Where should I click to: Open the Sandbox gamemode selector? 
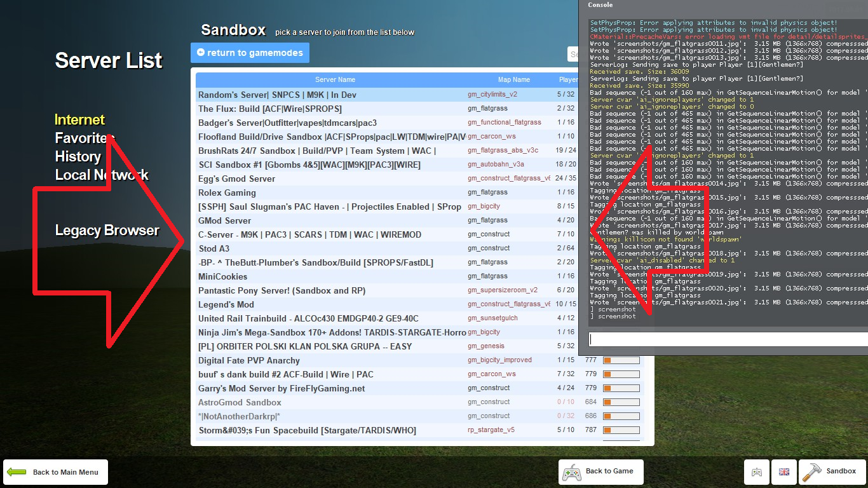(832, 472)
